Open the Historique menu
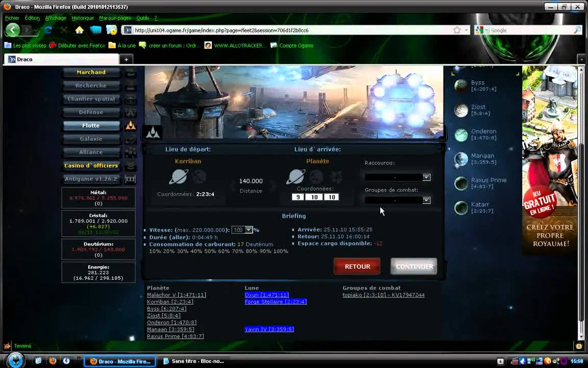Viewport: 588px width, 368px height. [83, 18]
